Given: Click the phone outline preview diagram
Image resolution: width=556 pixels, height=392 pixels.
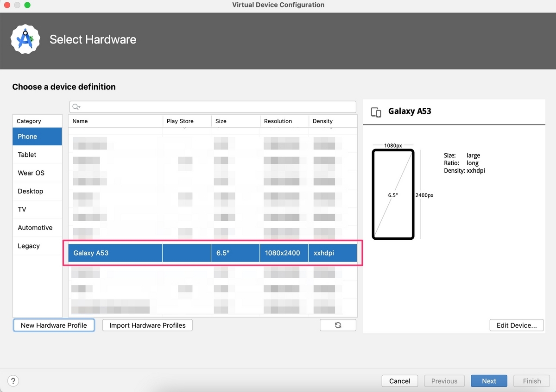Looking at the screenshot, I should pos(393,194).
